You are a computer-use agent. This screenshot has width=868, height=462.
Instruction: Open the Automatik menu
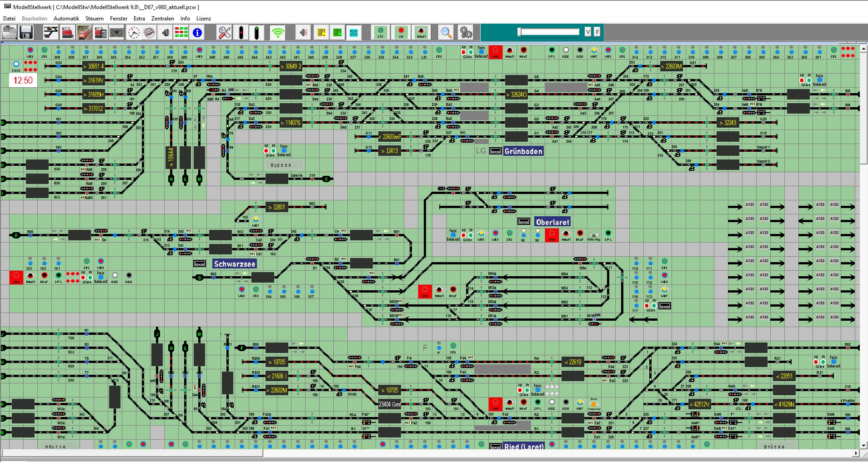coord(66,19)
